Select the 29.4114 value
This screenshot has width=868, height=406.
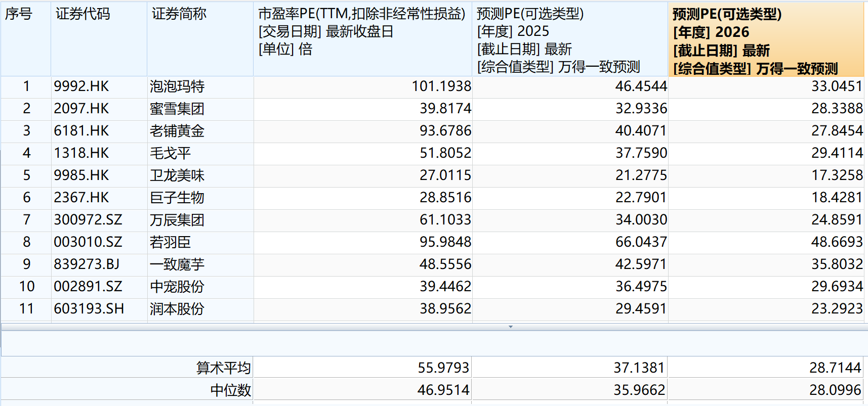tap(837, 153)
